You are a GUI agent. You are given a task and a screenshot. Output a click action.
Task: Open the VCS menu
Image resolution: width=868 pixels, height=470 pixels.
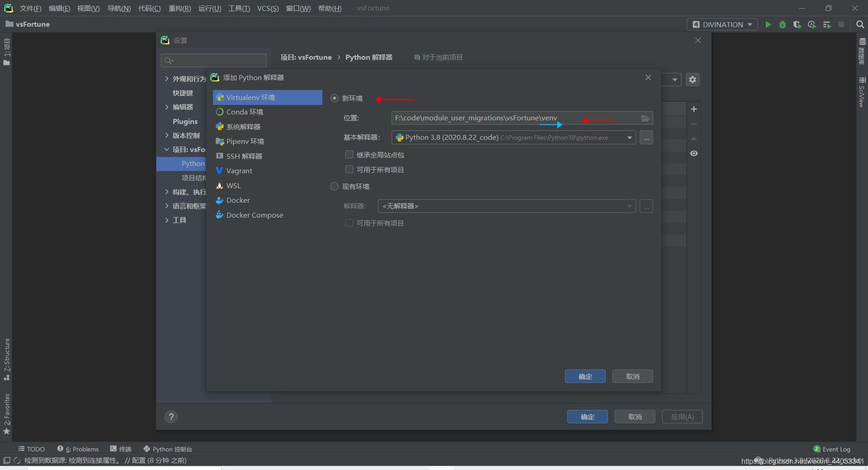(x=268, y=8)
